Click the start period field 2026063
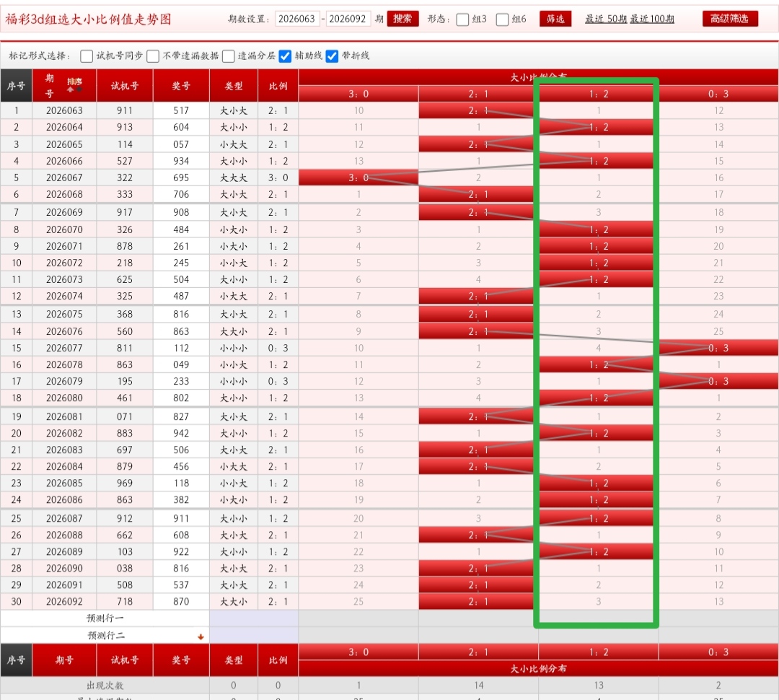 (296, 19)
